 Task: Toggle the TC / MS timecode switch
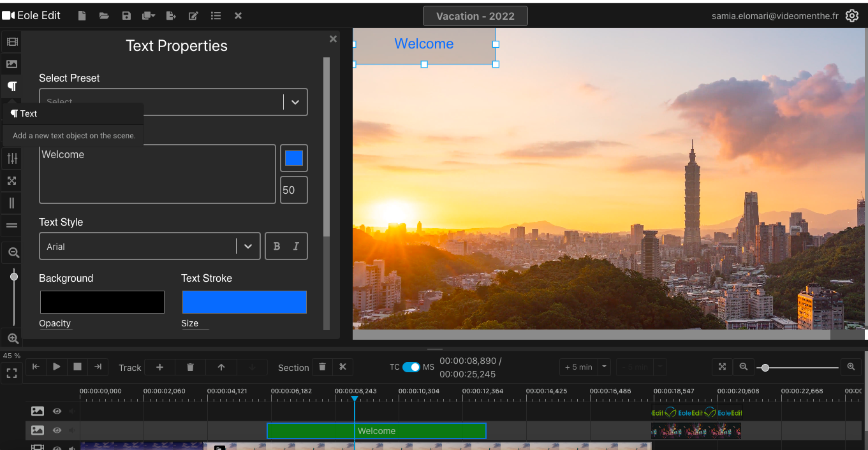tap(411, 367)
